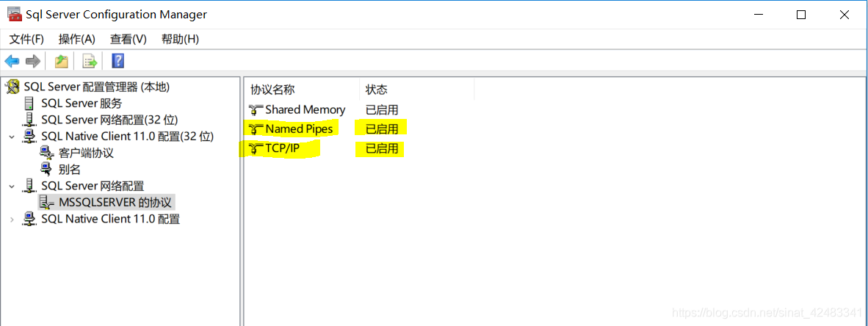Select the bottom SQL Native Client 11.0 配置 item
Viewport: 868px width, 326px height.
(x=111, y=220)
